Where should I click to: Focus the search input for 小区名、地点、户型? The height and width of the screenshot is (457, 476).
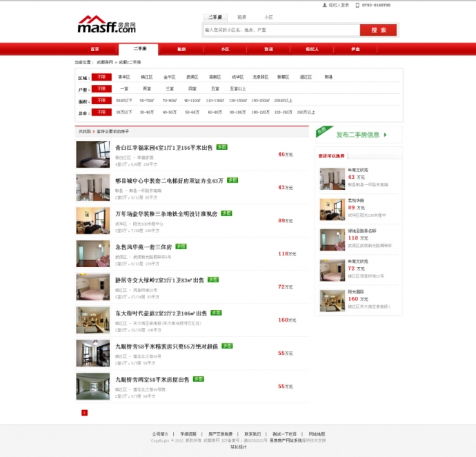[281, 30]
